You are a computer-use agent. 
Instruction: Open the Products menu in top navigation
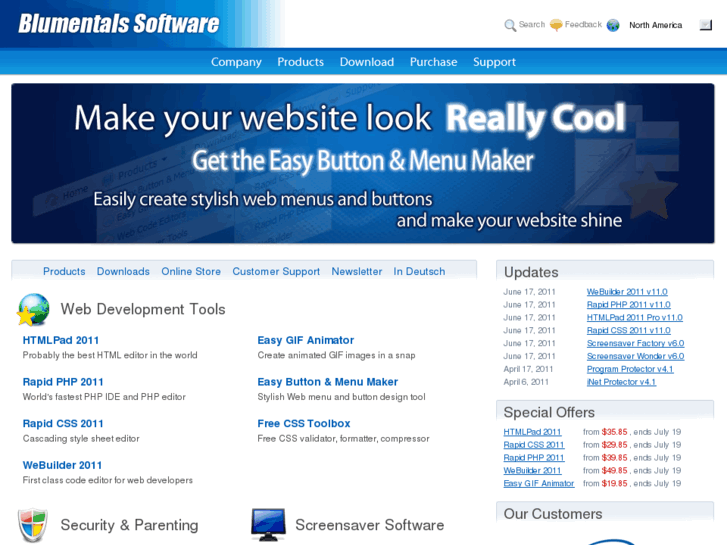[x=300, y=62]
